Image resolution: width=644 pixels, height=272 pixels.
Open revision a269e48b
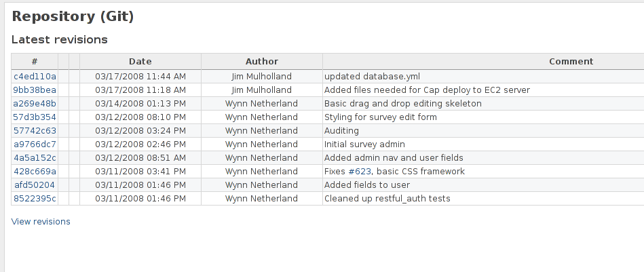35,103
